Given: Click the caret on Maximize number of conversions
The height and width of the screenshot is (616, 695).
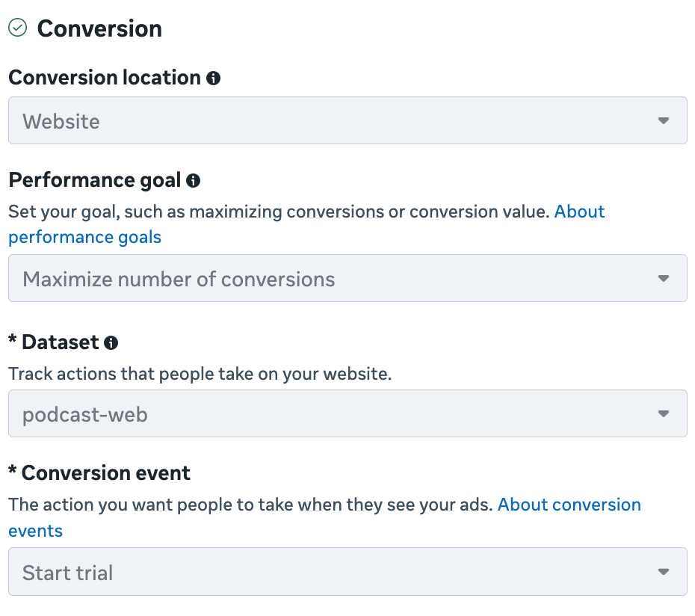Looking at the screenshot, I should pyautogui.click(x=663, y=279).
